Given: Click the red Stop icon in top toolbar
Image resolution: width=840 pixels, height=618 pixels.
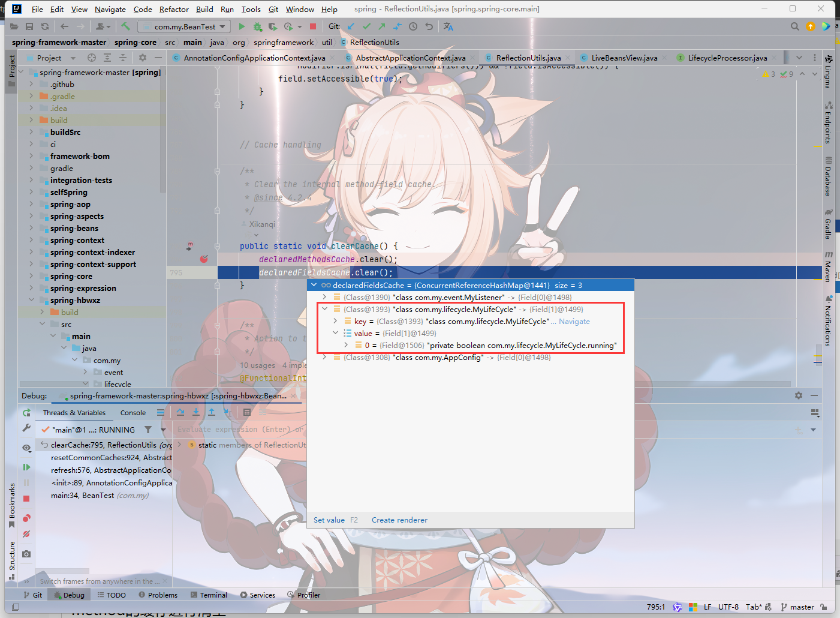Looking at the screenshot, I should pyautogui.click(x=312, y=26).
